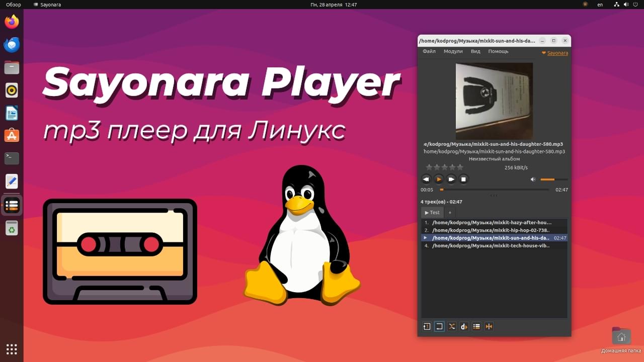Mute audio via the player's speaker icon

pyautogui.click(x=533, y=179)
